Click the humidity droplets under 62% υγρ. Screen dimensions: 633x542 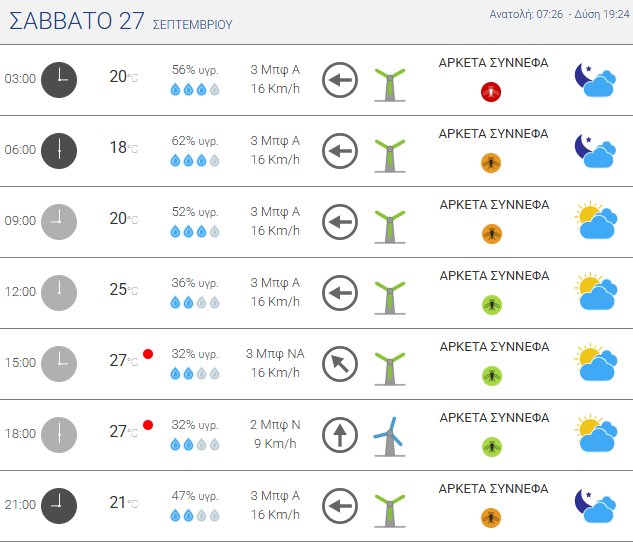(195, 161)
